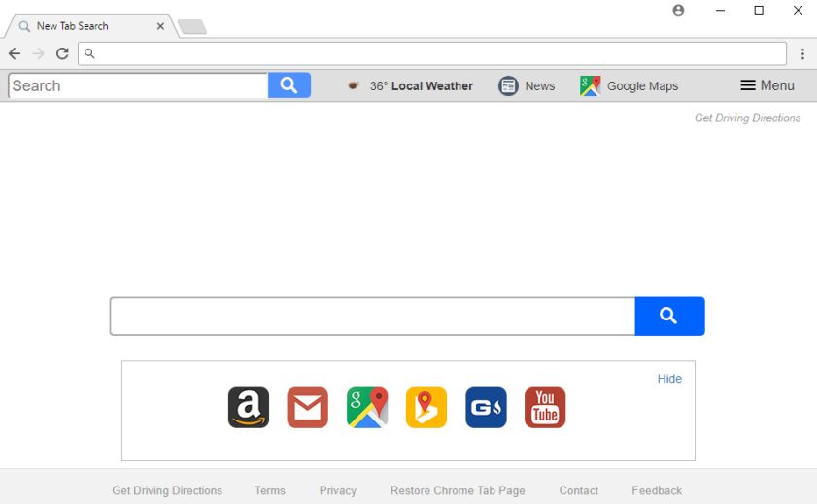Check the 36° Local Weather widget

tap(410, 85)
